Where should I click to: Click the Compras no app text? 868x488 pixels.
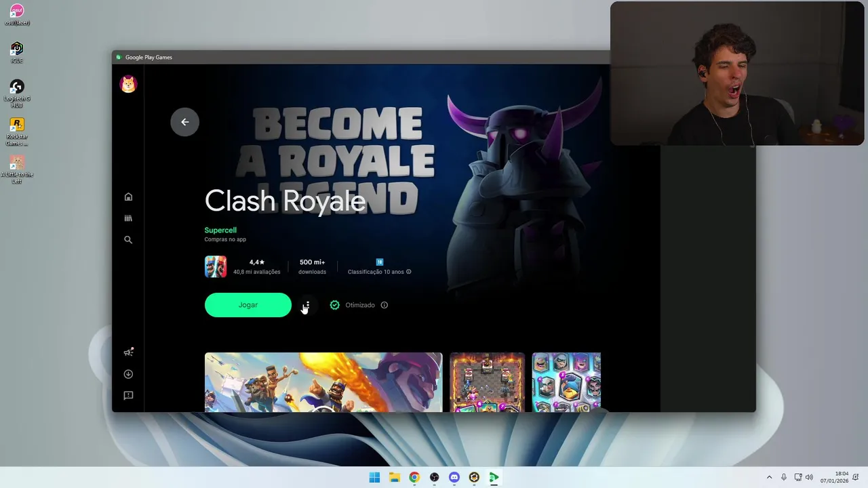(x=225, y=239)
